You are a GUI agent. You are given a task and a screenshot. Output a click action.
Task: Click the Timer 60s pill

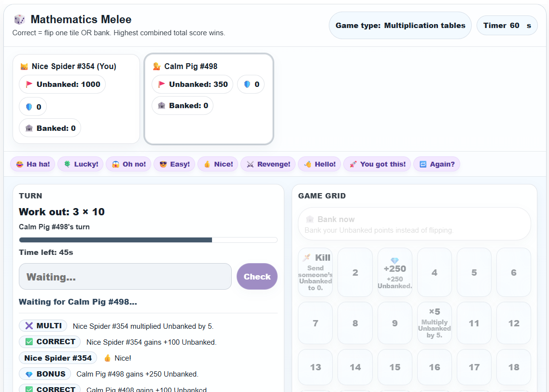tap(507, 25)
